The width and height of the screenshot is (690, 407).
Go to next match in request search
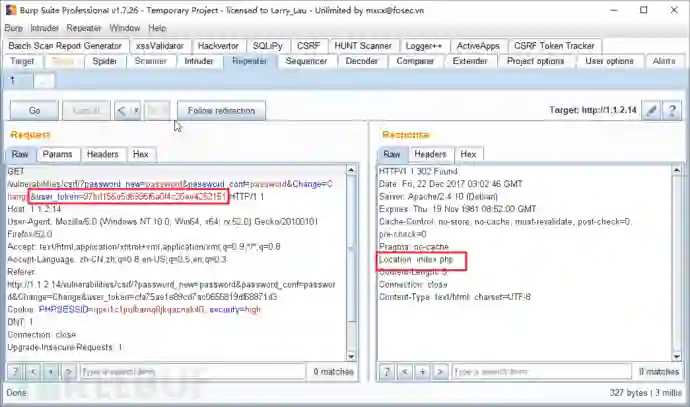68,372
